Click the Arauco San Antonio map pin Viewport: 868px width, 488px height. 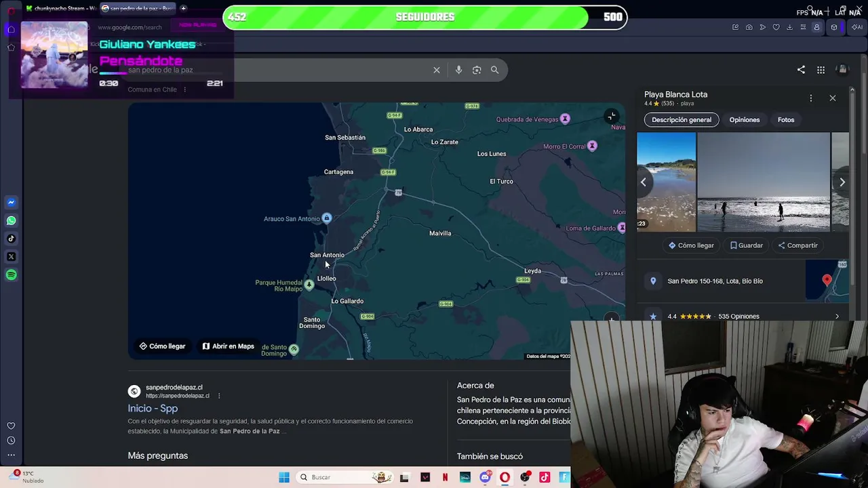pos(327,218)
